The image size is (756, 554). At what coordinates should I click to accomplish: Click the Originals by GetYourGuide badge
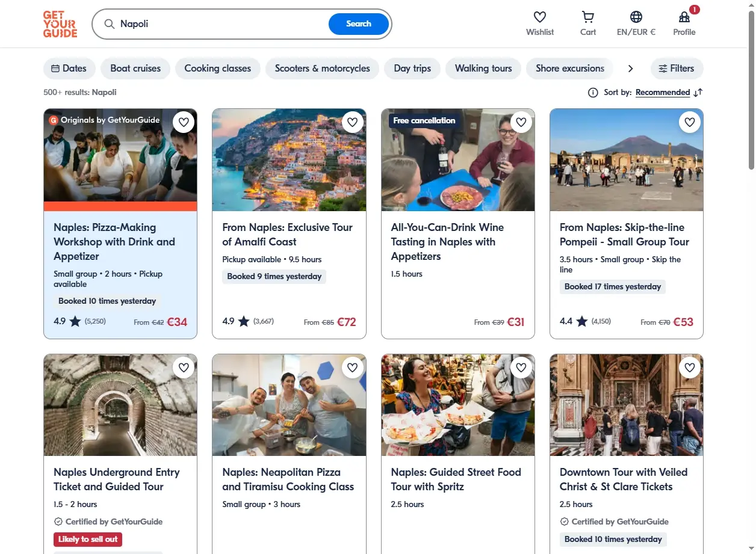pyautogui.click(x=104, y=120)
